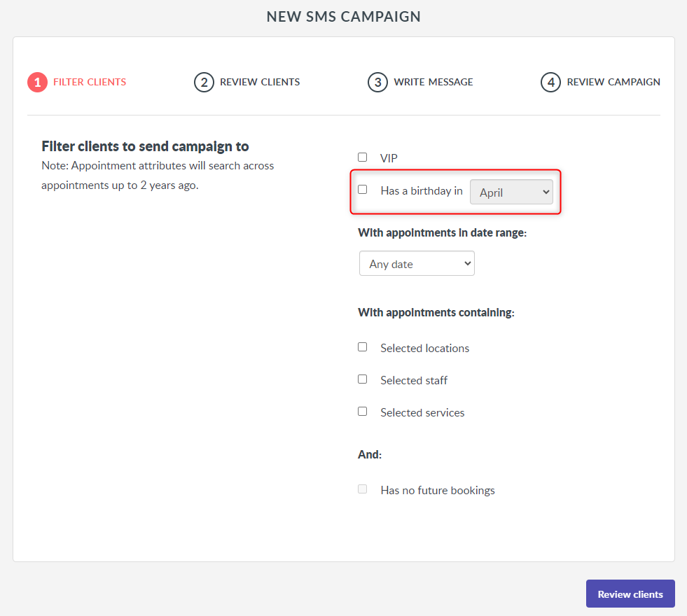The height and width of the screenshot is (616, 687).
Task: Click the 'VIP' label text
Action: (x=389, y=158)
